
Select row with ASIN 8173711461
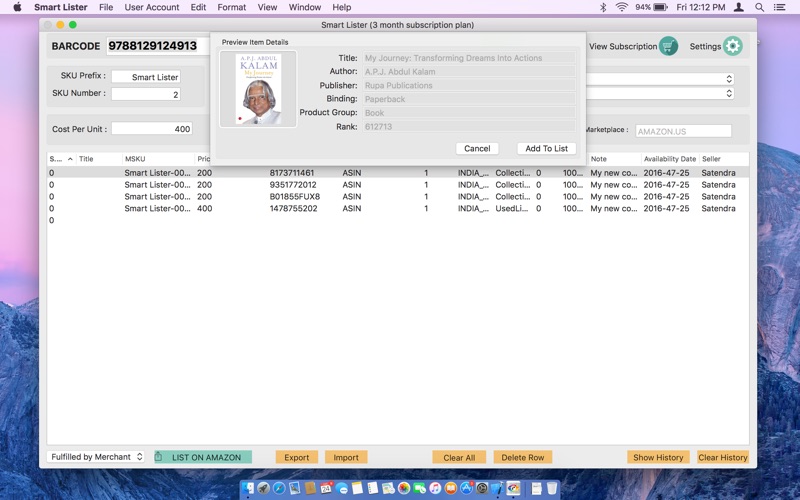coord(398,173)
